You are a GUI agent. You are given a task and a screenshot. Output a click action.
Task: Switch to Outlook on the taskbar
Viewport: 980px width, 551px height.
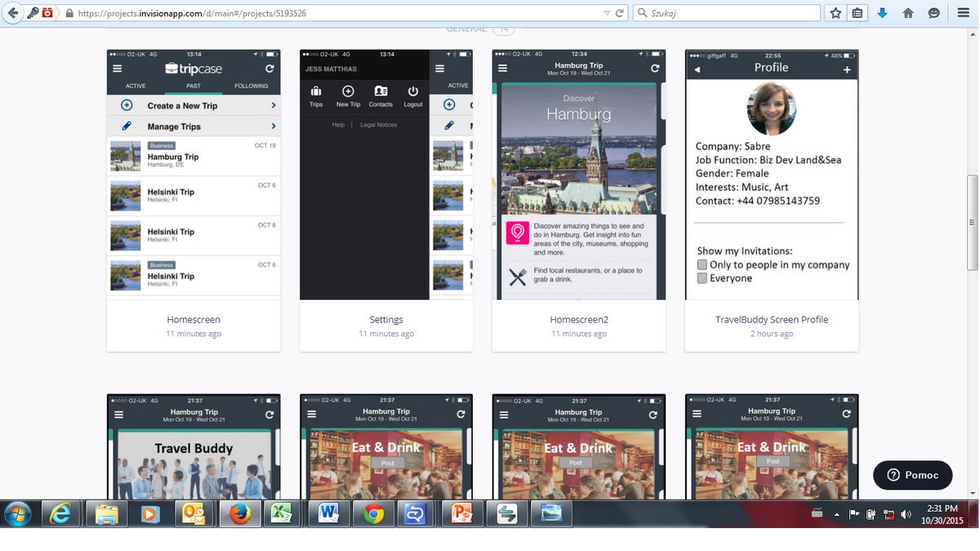click(194, 513)
